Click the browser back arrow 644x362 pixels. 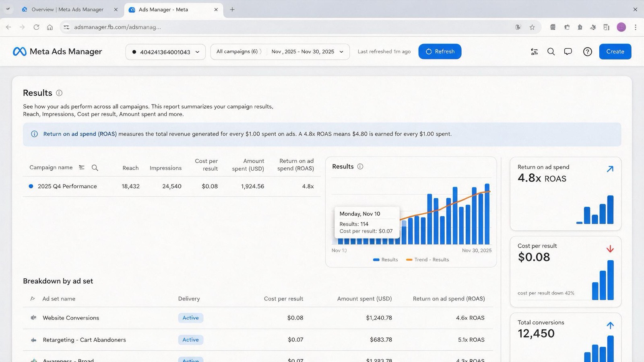pos(8,27)
